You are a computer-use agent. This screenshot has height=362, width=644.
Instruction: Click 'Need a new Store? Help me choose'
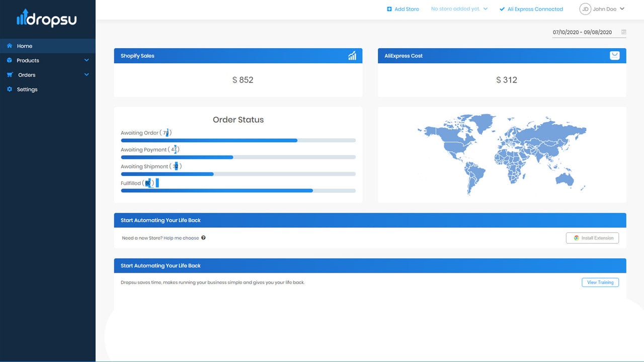(x=160, y=238)
